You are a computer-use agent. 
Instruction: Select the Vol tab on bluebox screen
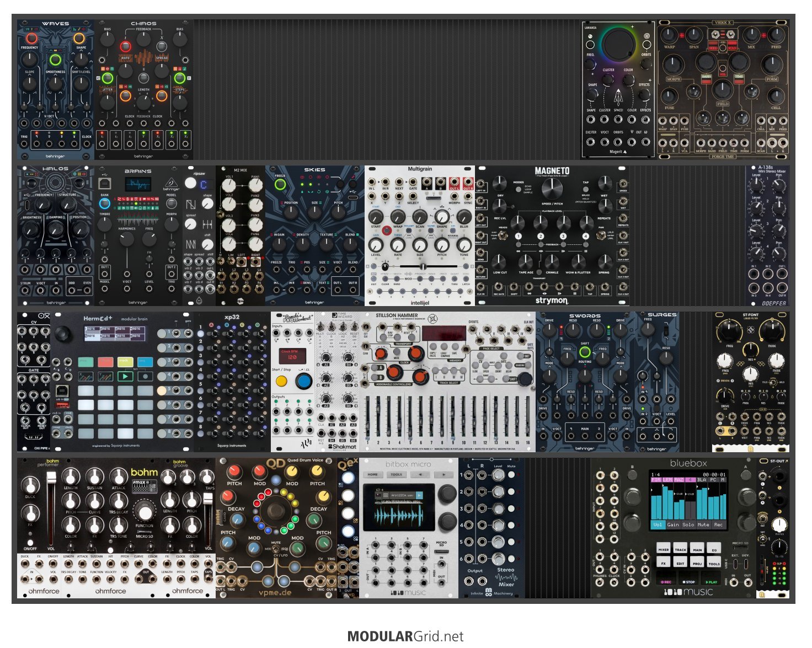click(657, 524)
